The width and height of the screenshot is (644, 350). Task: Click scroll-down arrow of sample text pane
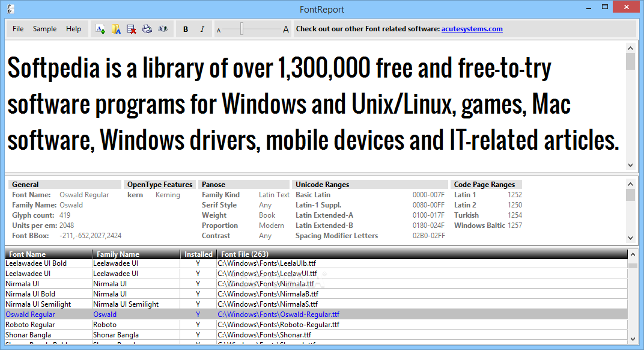pyautogui.click(x=630, y=165)
